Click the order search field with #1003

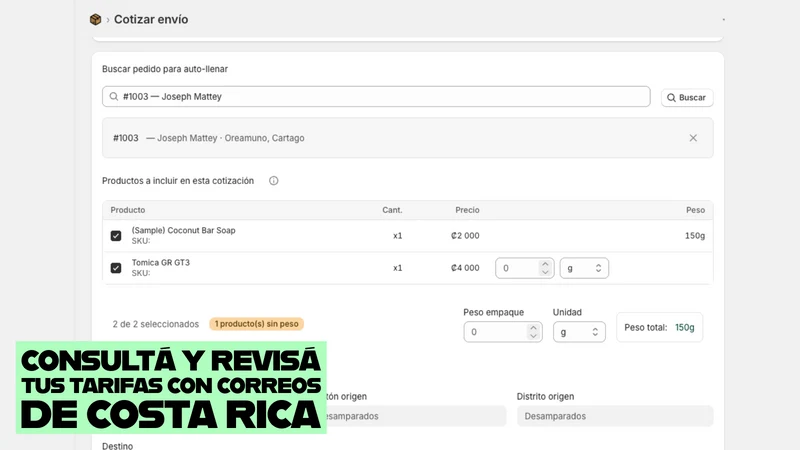coord(376,96)
